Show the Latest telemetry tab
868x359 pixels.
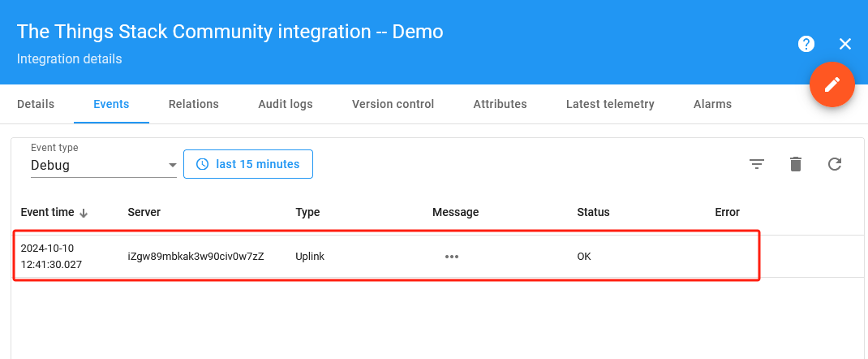(x=610, y=104)
